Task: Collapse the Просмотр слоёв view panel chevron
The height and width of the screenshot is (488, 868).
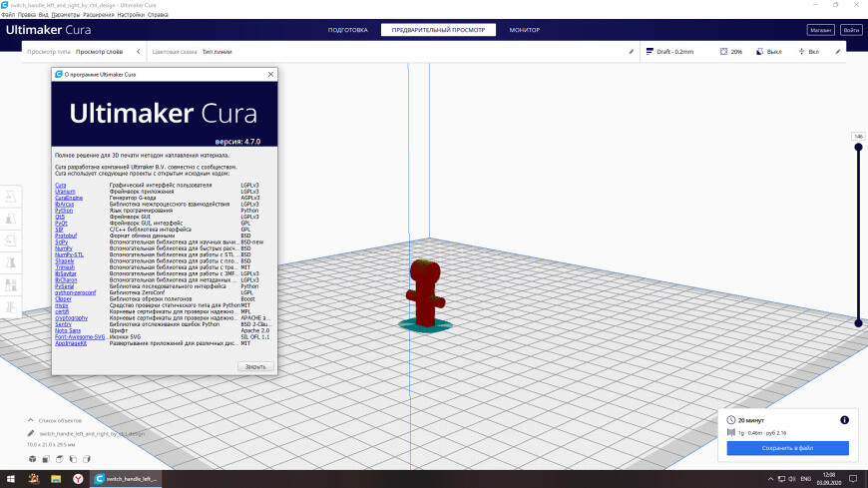Action: click(139, 52)
